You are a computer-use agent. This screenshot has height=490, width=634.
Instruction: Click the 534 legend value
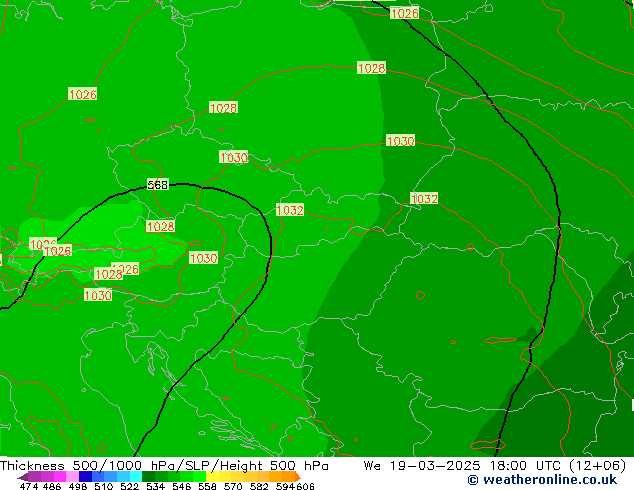tap(156, 486)
